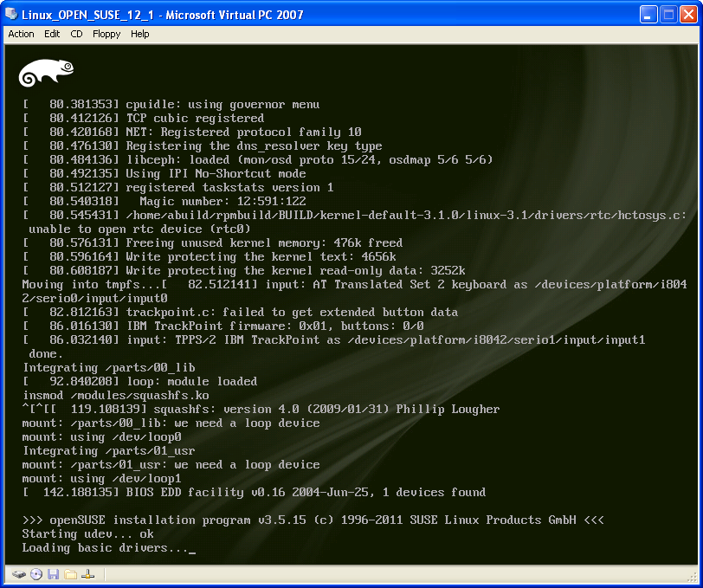Click 'Registering the dns_resolver key type' line
703x588 pixels.
pos(203,146)
